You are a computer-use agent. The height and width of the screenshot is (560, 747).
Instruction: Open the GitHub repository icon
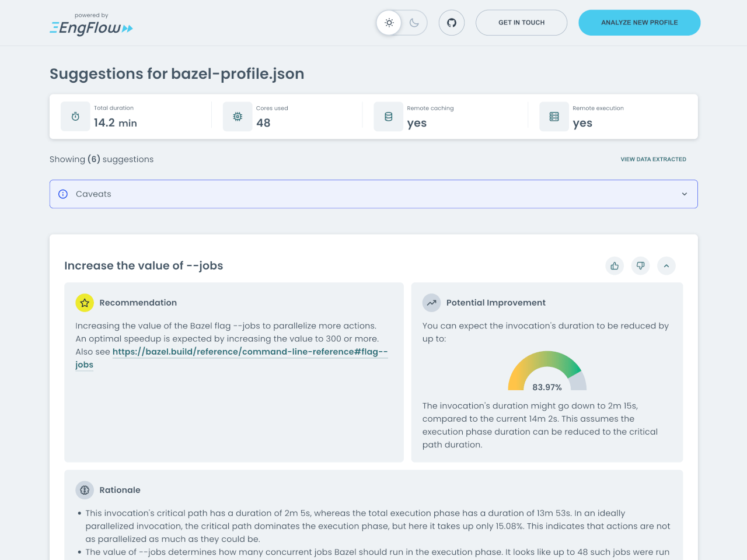pyautogui.click(x=451, y=22)
